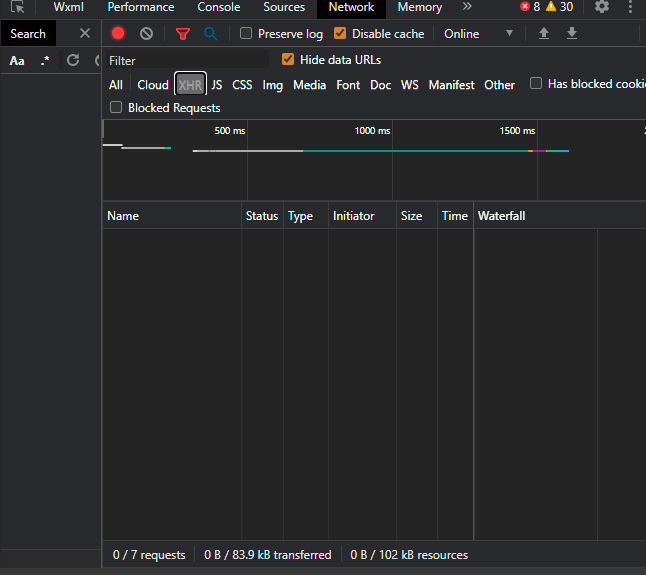Filter requests by CSS
646x575 pixels.
coord(242,85)
